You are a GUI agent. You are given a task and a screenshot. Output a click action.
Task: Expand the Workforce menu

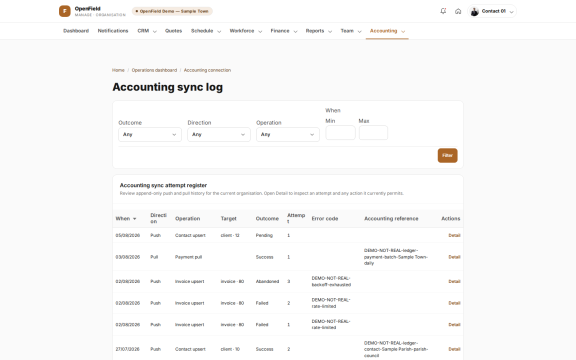click(x=246, y=31)
